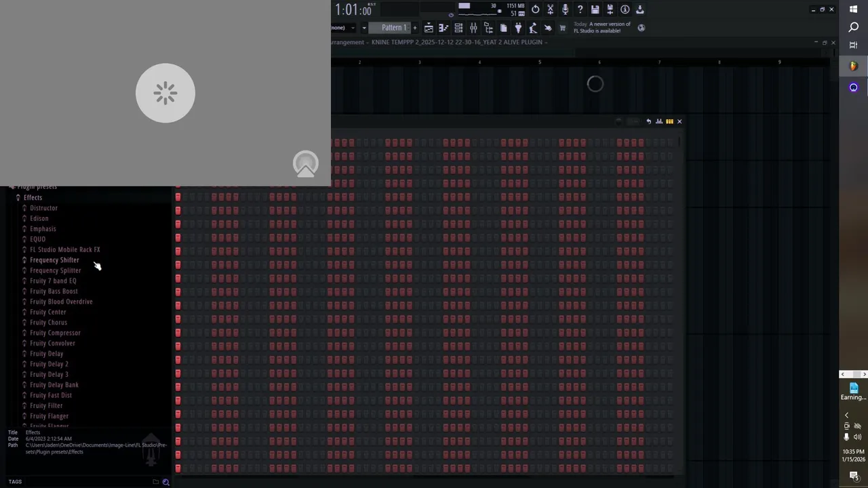The width and height of the screenshot is (868, 488).
Task: Select Fruity 7 band EQ entry
Action: pyautogui.click(x=53, y=281)
